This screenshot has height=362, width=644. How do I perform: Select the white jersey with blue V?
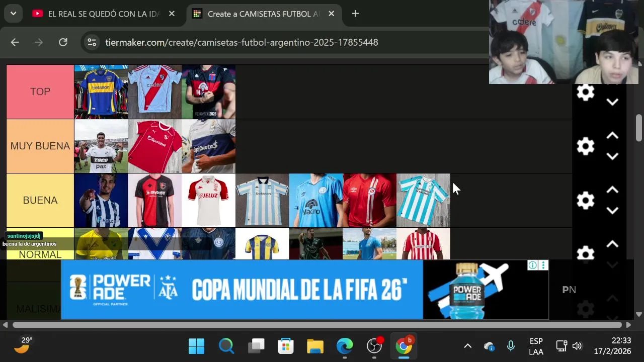tap(155, 244)
